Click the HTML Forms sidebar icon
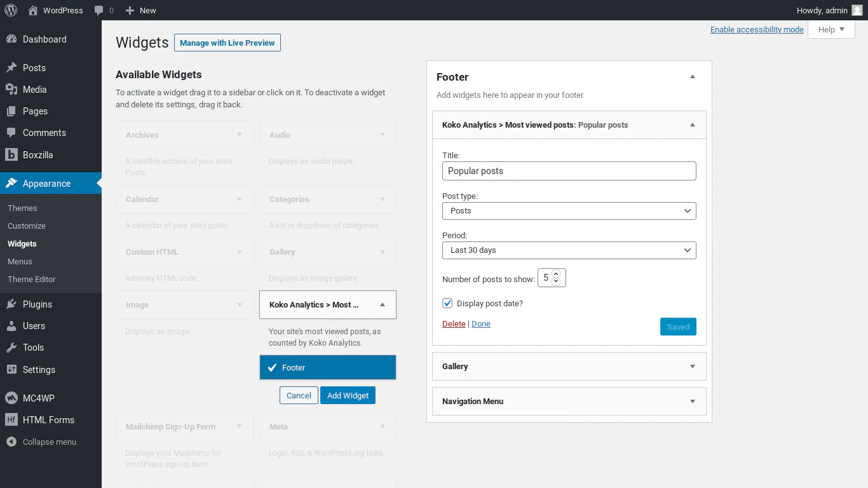Viewport: 868px width, 488px height. click(x=11, y=420)
